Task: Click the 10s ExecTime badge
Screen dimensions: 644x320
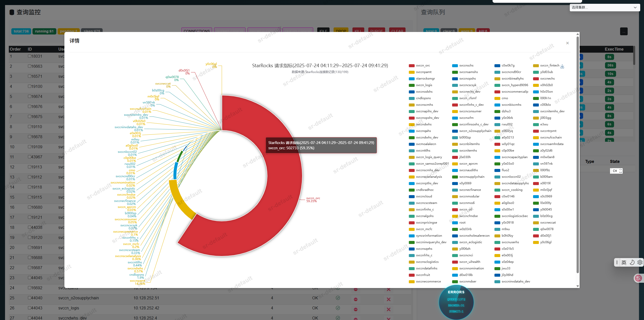Action: coord(610,74)
